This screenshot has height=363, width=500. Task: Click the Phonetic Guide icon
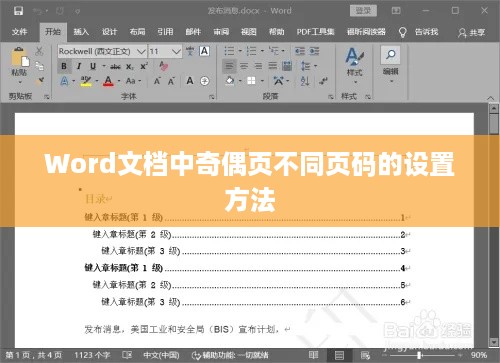coord(190,51)
